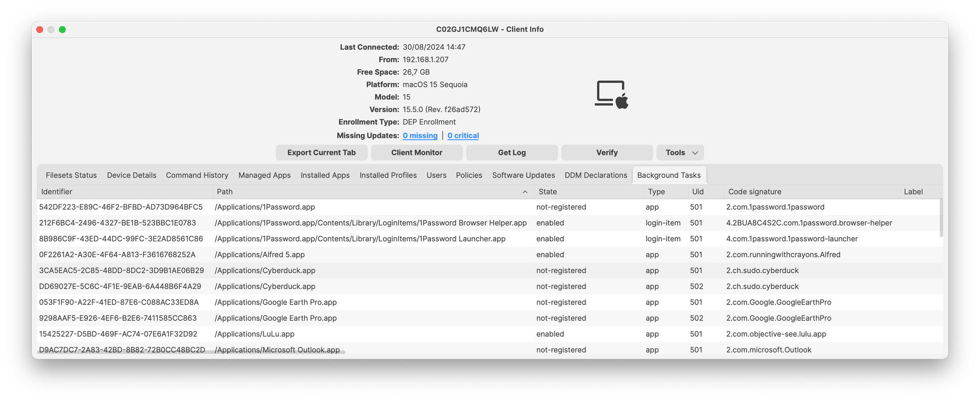980x401 pixels.
Task: Sort by the Type column header
Action: coord(666,192)
